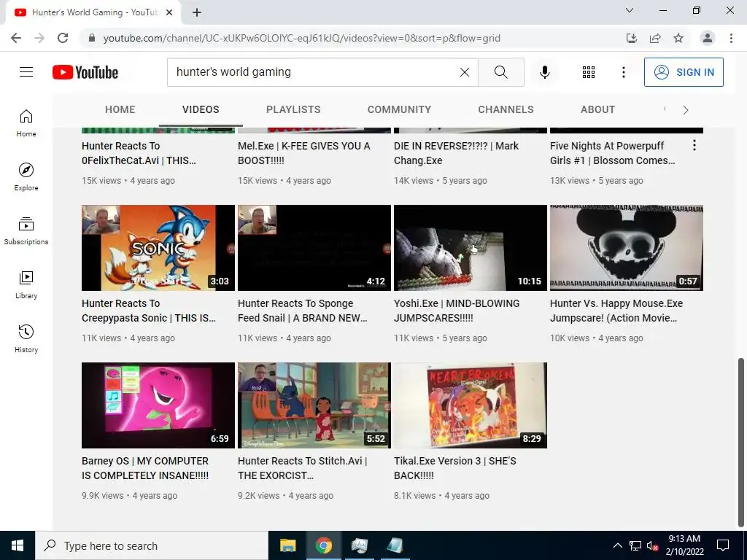Open the Chrome three-dot menu
Screen dimensions: 747x560
point(731,38)
